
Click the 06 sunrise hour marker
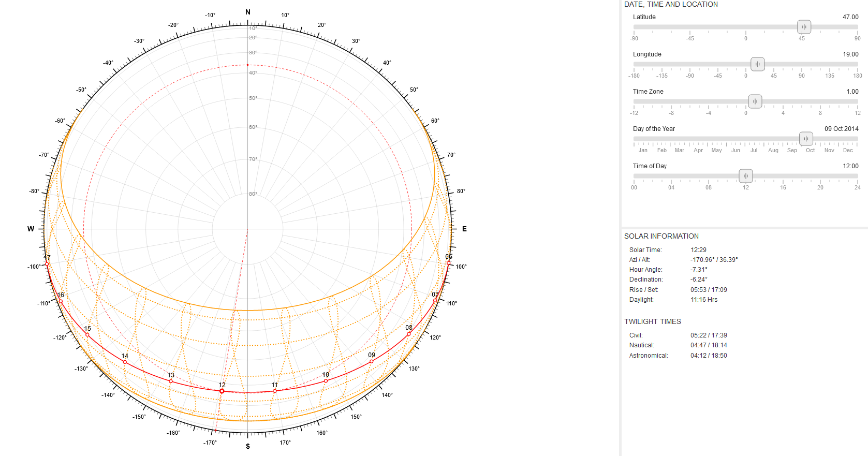click(449, 263)
